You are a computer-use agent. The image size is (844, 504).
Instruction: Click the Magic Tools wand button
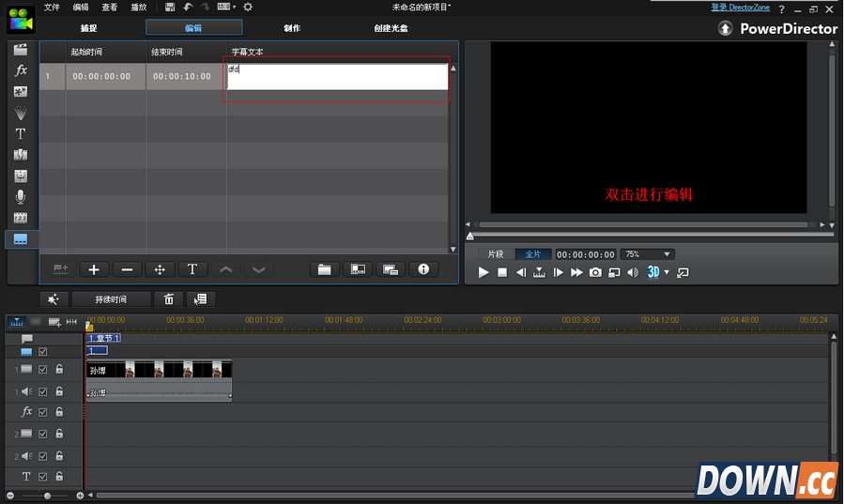tap(54, 299)
